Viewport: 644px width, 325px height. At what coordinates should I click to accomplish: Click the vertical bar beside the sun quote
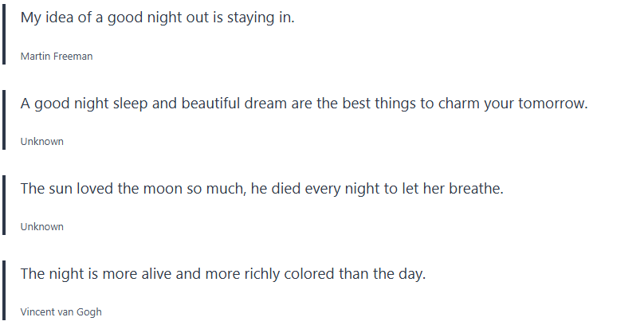(5, 204)
